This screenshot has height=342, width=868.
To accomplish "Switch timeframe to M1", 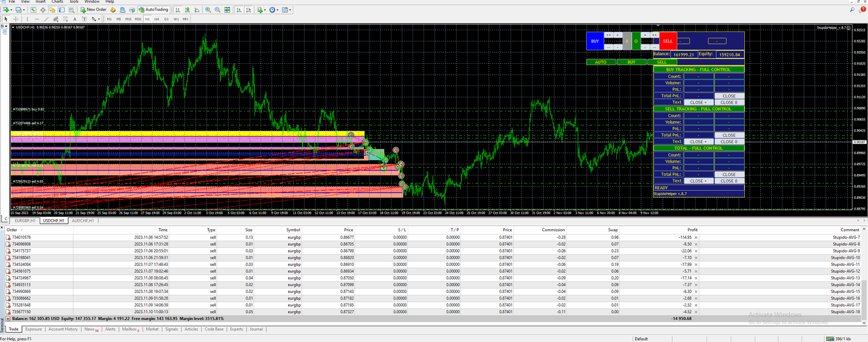I will tap(109, 19).
